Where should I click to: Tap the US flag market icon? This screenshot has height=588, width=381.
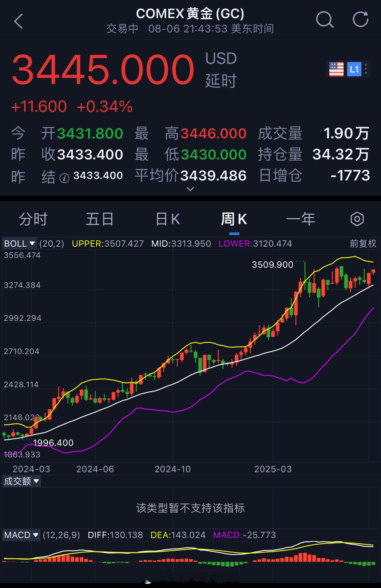coord(336,69)
